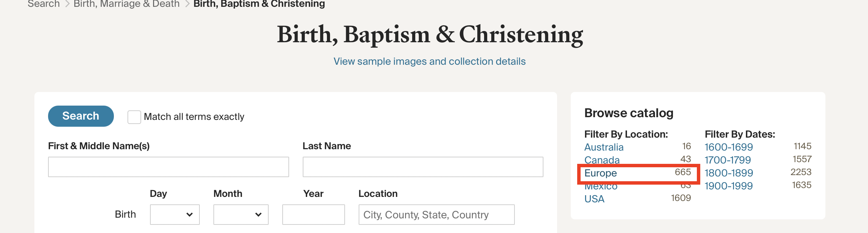Click into the Last Name field
This screenshot has height=233, width=868.
pyautogui.click(x=423, y=167)
